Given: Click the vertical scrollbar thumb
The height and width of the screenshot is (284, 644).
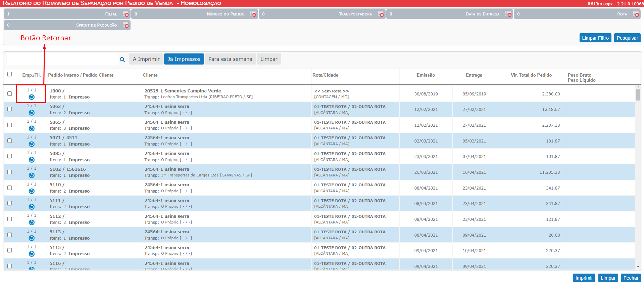Looking at the screenshot, I should click(x=638, y=95).
